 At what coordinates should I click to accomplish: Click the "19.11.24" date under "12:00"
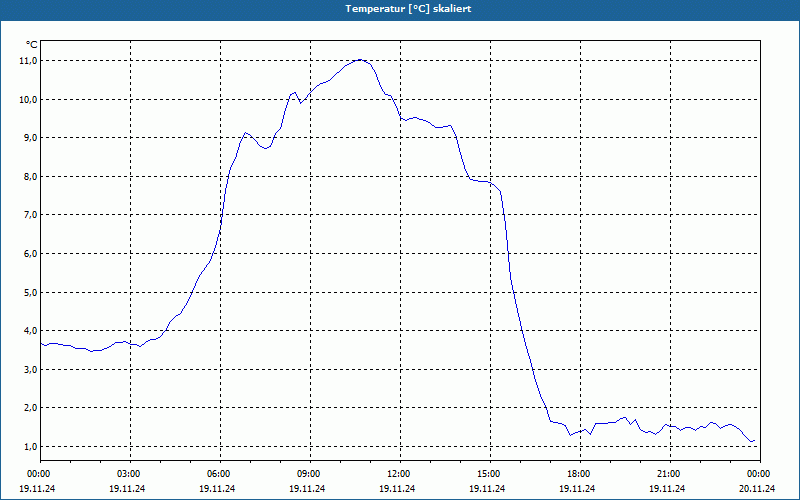[397, 488]
